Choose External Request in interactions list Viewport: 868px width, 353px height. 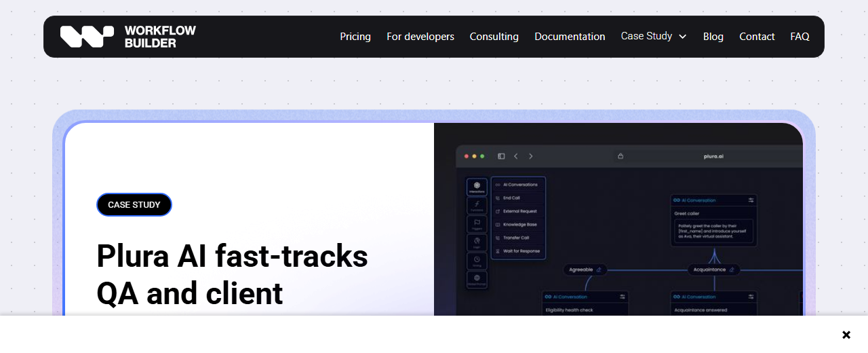tap(518, 211)
